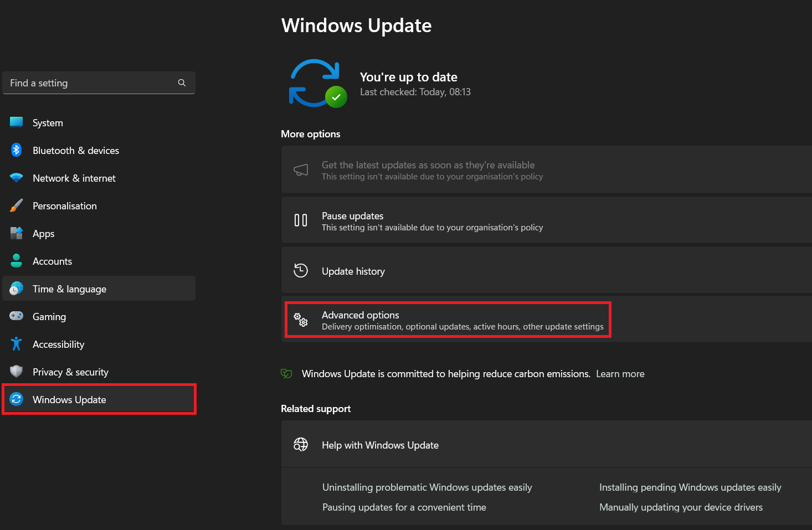812x530 pixels.
Task: Click the magnifier icon in the search box
Action: (182, 83)
